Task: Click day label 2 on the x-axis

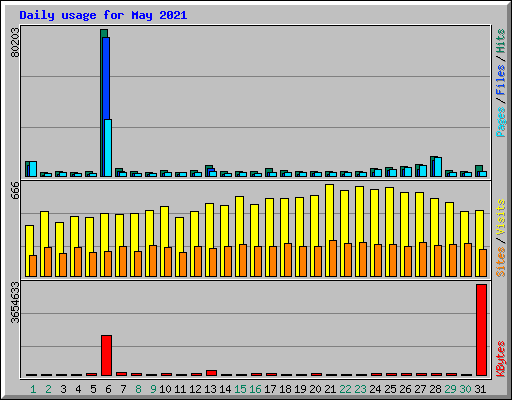Action: pyautogui.click(x=48, y=389)
